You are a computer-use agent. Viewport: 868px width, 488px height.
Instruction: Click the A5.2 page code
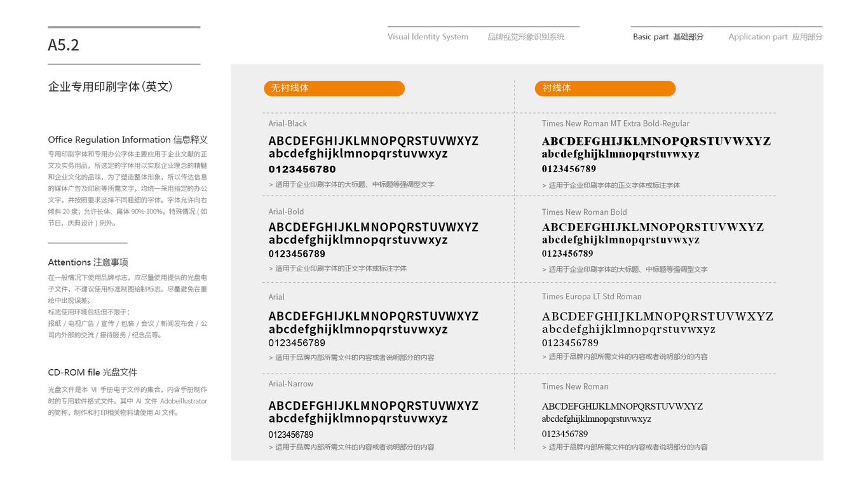click(64, 45)
